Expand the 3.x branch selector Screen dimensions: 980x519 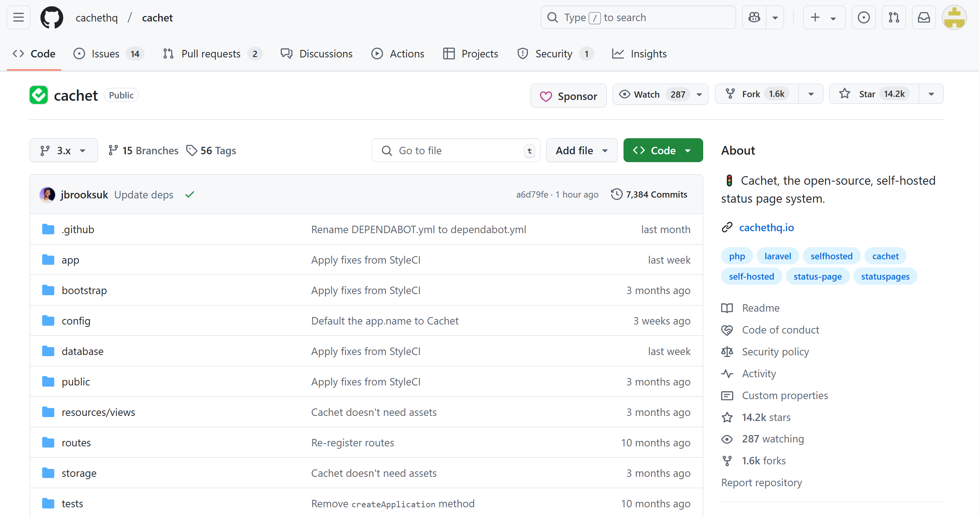pyautogui.click(x=64, y=150)
